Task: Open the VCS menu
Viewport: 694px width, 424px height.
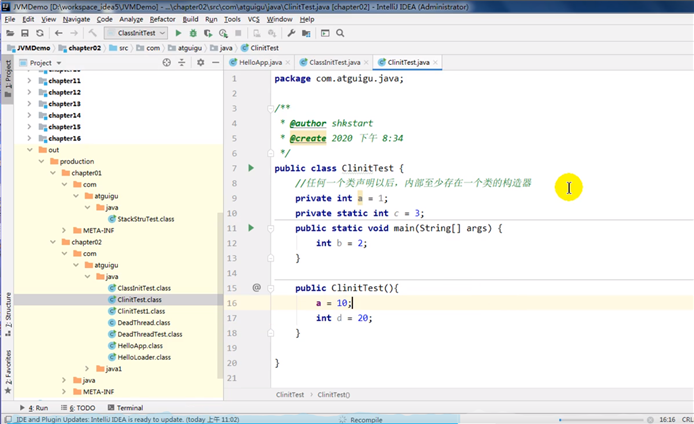Action: (254, 19)
